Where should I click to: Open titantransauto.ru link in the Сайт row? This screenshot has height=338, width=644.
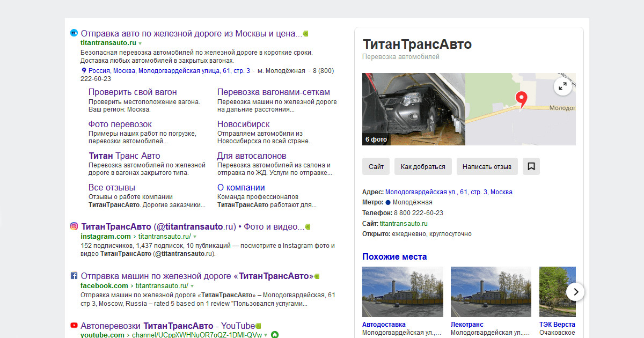click(x=404, y=223)
